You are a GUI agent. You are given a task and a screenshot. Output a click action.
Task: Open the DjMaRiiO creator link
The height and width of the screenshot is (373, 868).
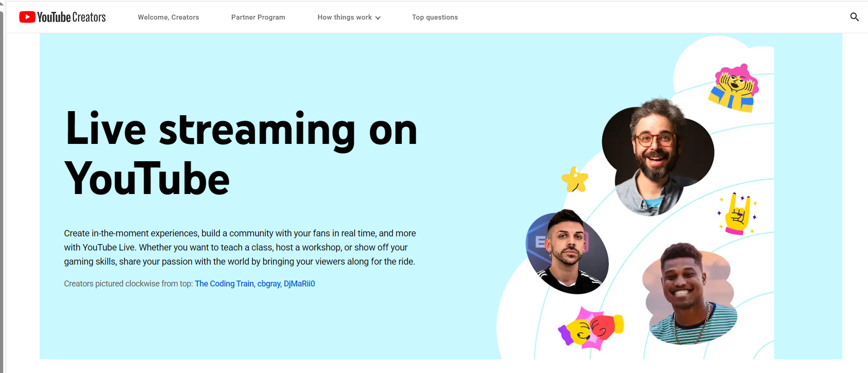[300, 284]
